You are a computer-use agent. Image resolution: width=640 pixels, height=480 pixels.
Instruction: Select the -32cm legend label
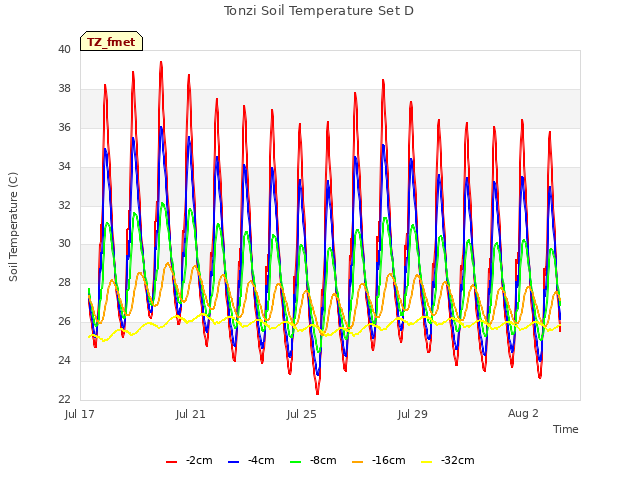point(458,460)
